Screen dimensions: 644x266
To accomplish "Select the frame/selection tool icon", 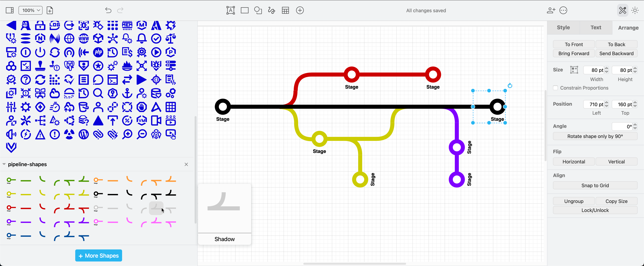I will coord(230,10).
